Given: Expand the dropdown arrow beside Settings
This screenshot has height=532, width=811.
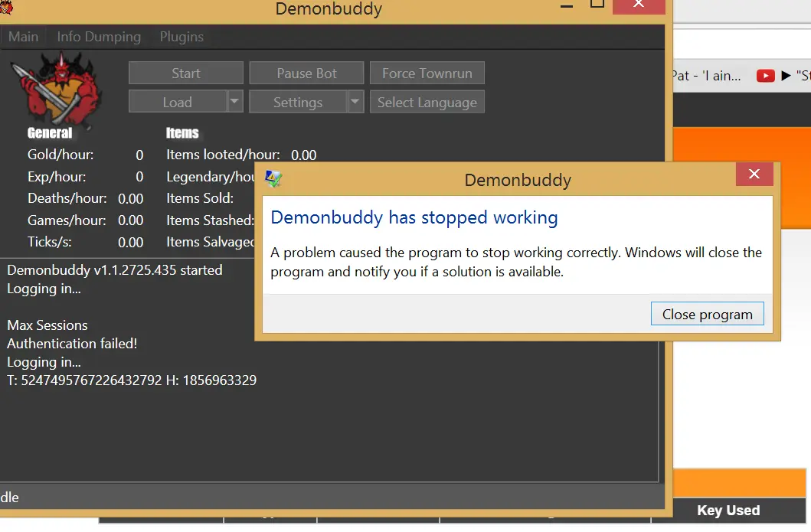Looking at the screenshot, I should pyautogui.click(x=355, y=102).
